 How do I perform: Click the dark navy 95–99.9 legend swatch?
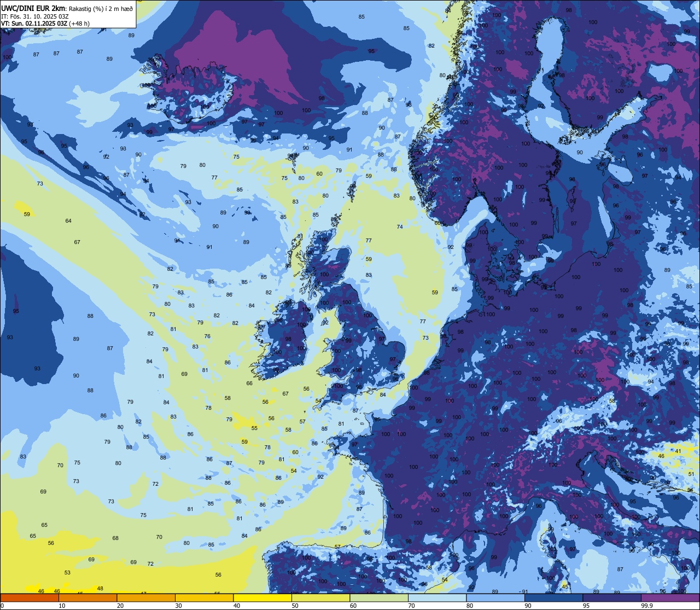612,597
